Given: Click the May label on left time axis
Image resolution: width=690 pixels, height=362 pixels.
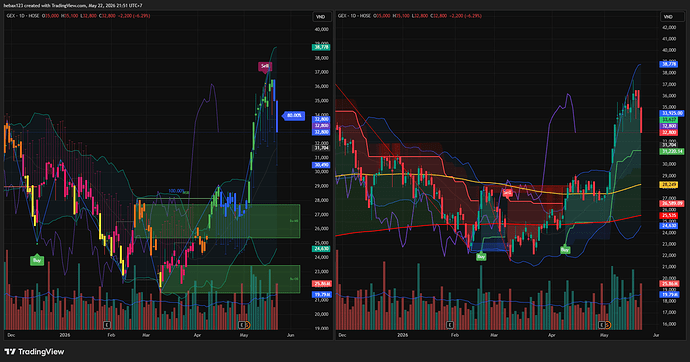Looking at the screenshot, I should (x=244, y=335).
